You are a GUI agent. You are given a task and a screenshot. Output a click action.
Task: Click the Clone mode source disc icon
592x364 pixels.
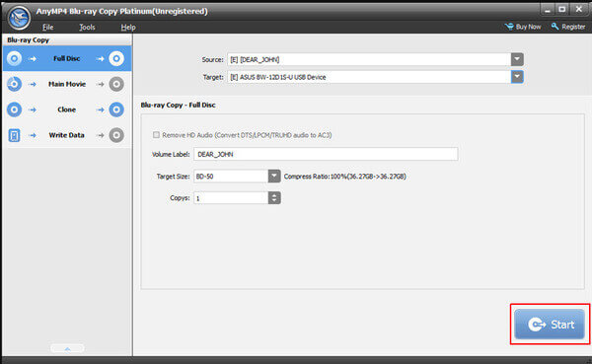[15, 109]
